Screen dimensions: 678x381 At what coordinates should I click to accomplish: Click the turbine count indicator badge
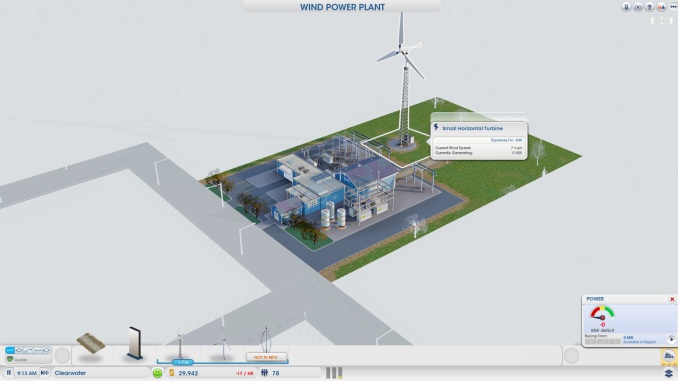183,362
